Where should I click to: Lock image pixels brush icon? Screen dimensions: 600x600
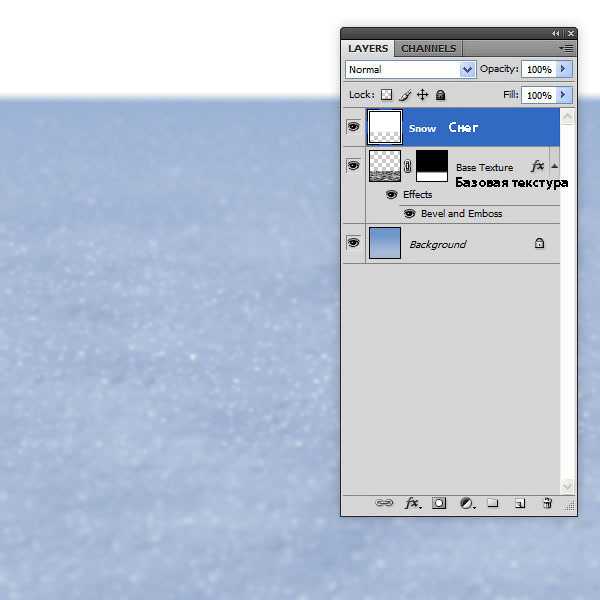coord(405,95)
